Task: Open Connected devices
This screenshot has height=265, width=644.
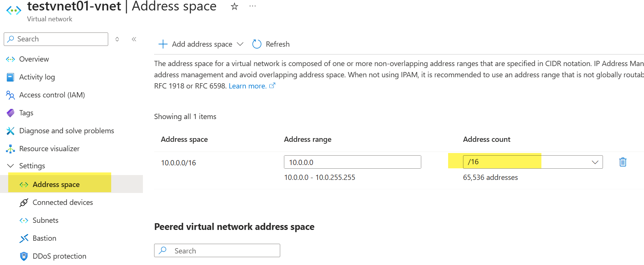Action: 63,202
